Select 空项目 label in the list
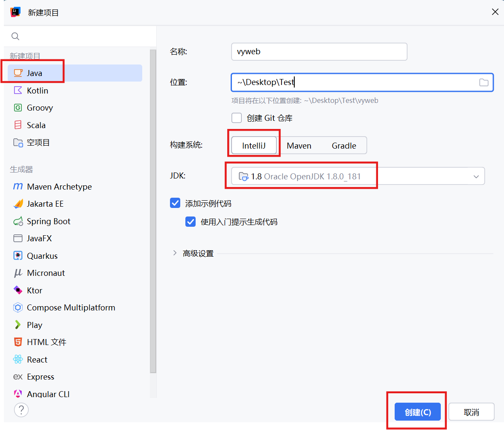Screen dimensions: 504x430 pos(38,142)
